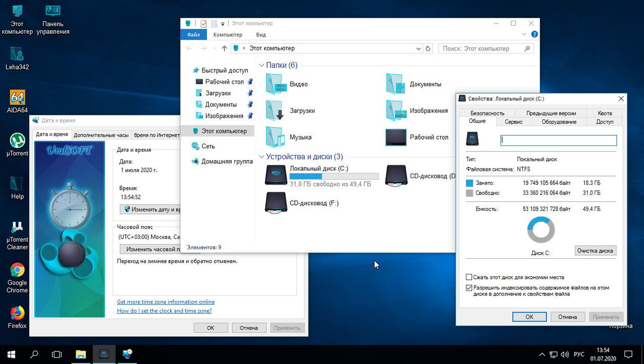Switch to the Предыдущие версии tab
This screenshot has width=644, height=364.
pos(551,113)
